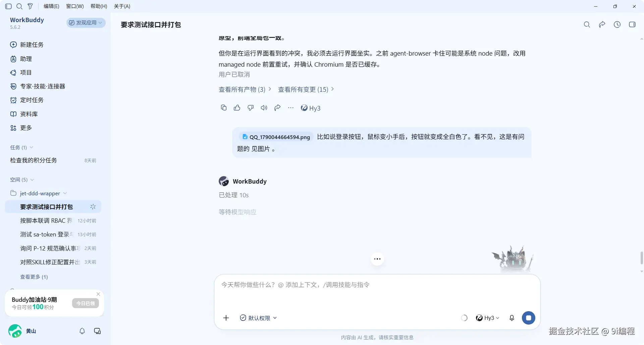Screen dimensions: 644x345
Task: Click the search icon in title bar
Action: pos(19,6)
